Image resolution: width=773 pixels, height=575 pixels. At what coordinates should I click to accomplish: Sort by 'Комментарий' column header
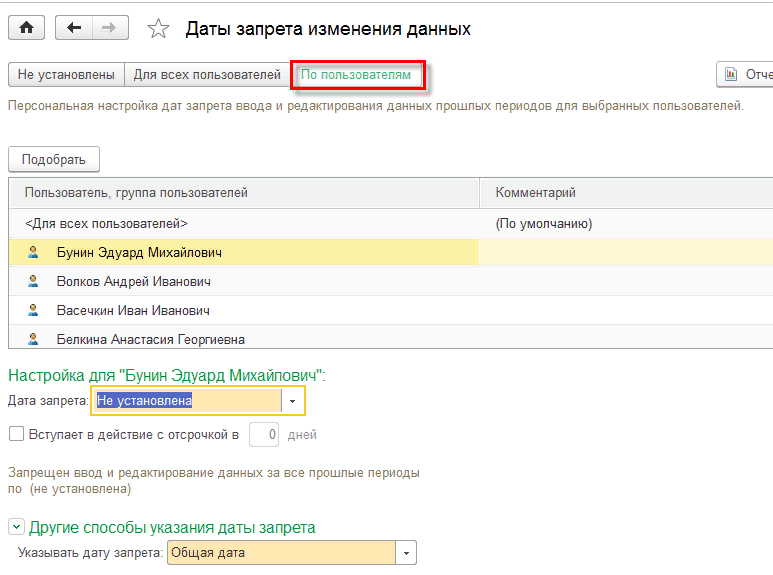tap(536, 193)
